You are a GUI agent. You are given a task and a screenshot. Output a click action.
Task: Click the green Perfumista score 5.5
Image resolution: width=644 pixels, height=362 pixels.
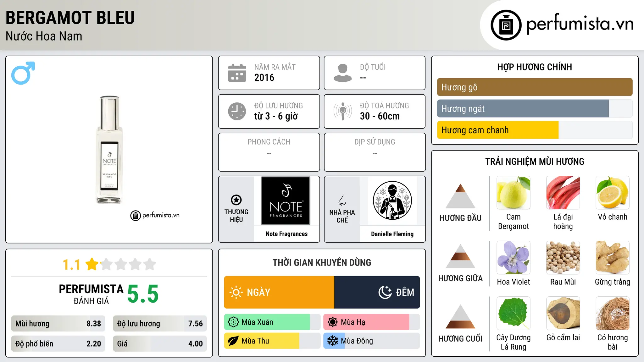(143, 294)
